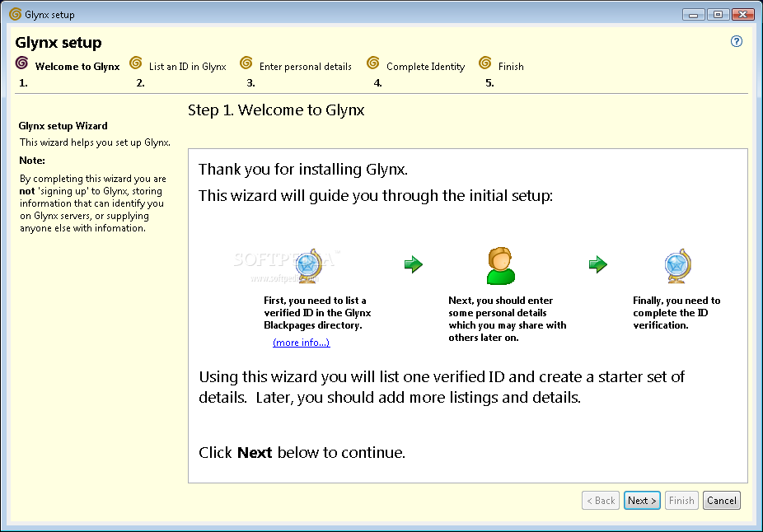Select the Finish step label
Image resolution: width=763 pixels, height=532 pixels.
click(x=511, y=67)
